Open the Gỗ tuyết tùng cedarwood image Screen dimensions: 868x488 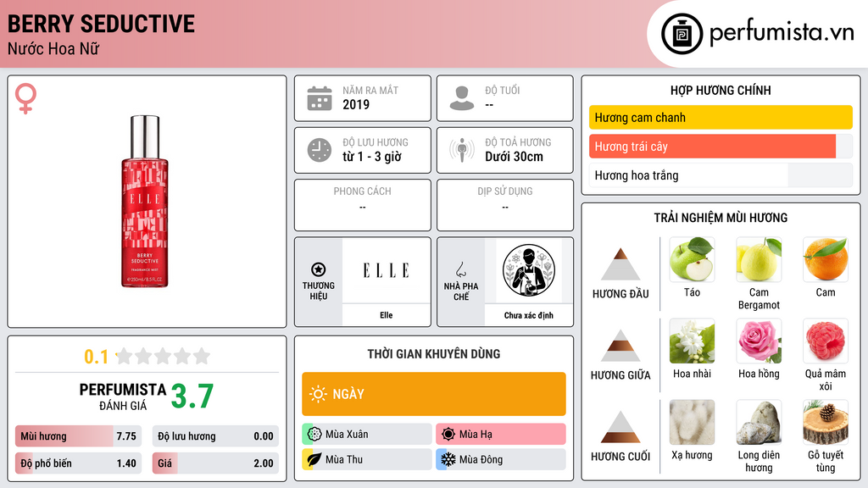[826, 422]
